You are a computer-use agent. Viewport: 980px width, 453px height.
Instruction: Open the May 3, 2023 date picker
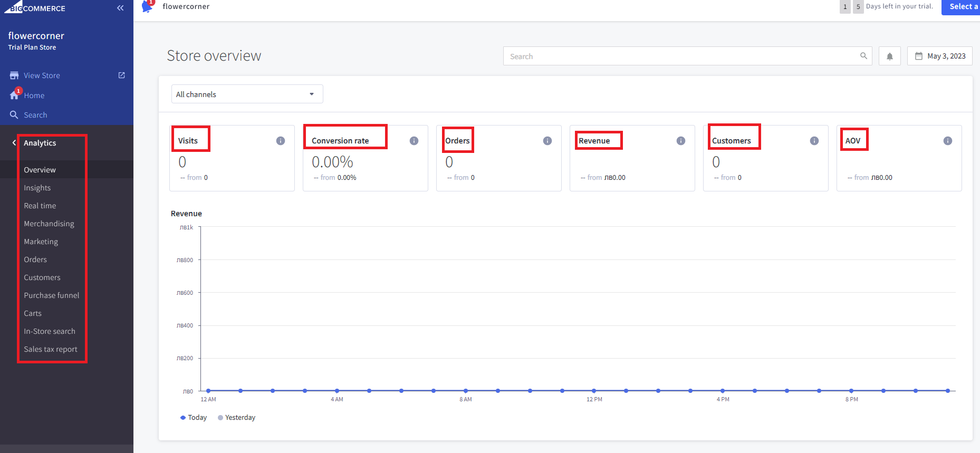pyautogui.click(x=939, y=56)
